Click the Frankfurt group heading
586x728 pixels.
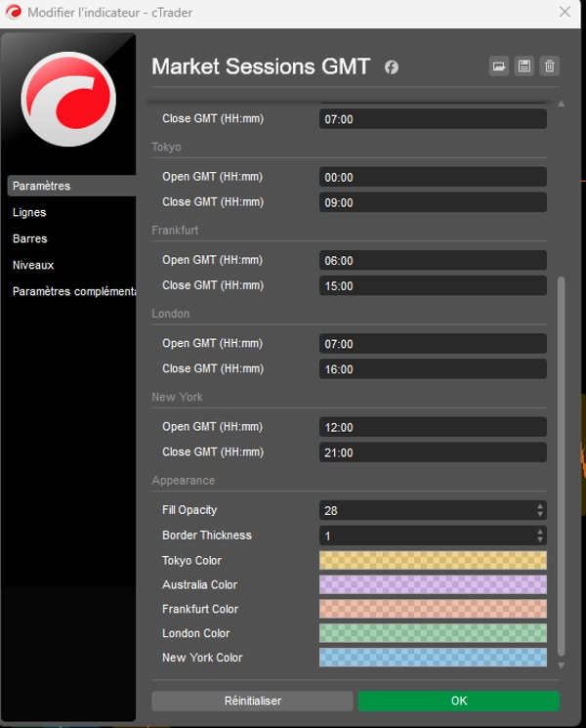point(175,231)
